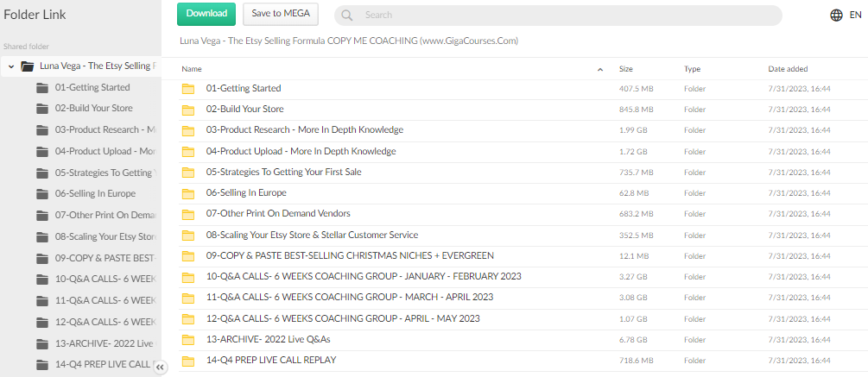Viewport: 868px width, 377px height.
Task: Open the globe language selector icon
Action: (836, 16)
